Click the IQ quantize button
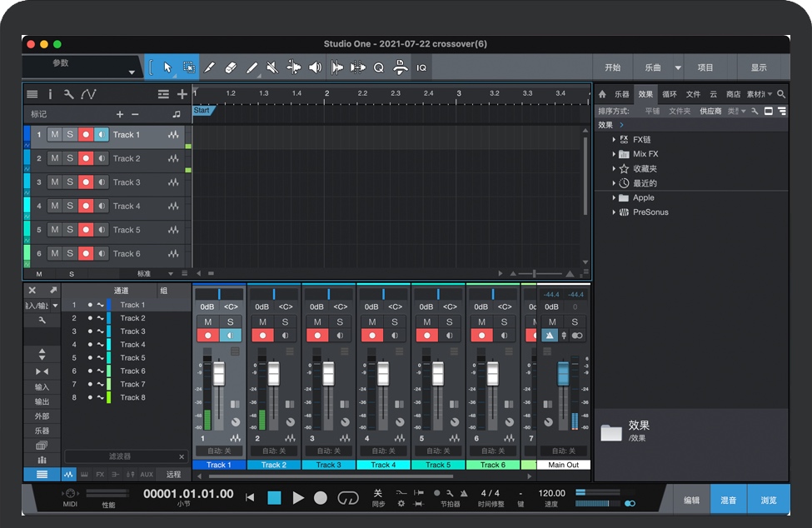 tap(421, 67)
